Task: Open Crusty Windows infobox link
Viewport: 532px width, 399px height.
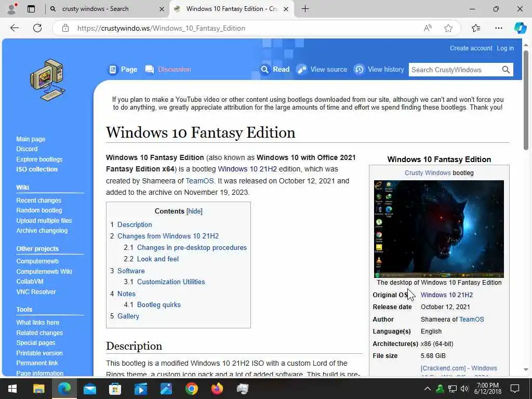Action: [x=428, y=172]
